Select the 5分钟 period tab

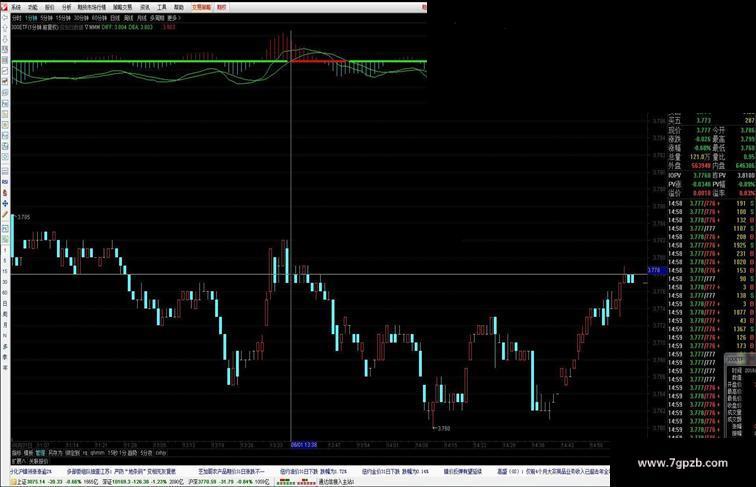[x=46, y=18]
